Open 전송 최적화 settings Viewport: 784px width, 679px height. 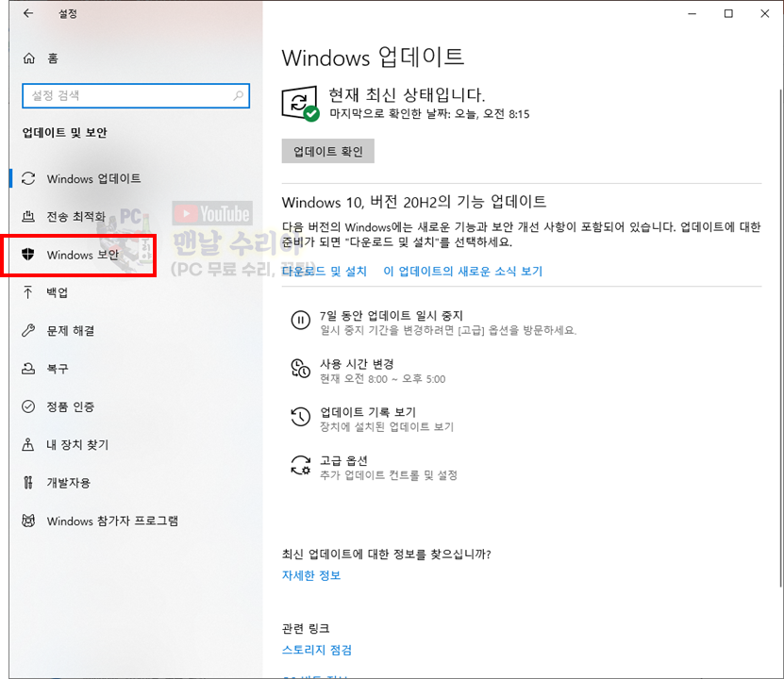76,216
